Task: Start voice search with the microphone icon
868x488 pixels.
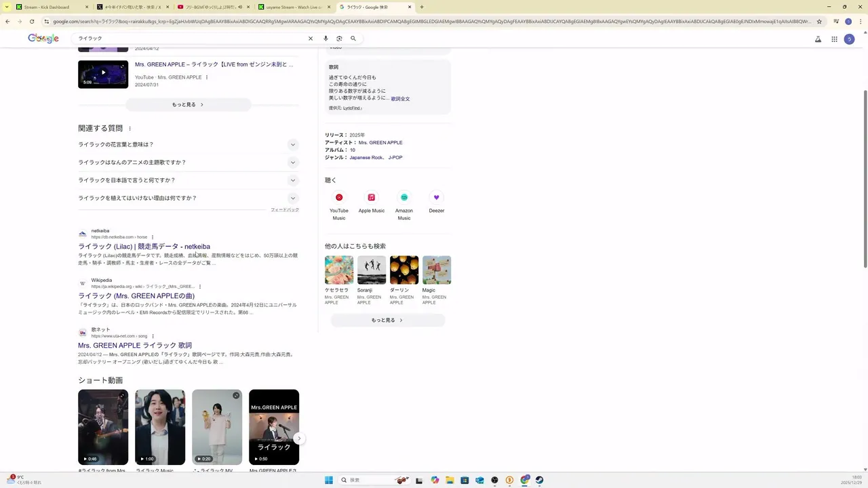Action: (x=325, y=39)
